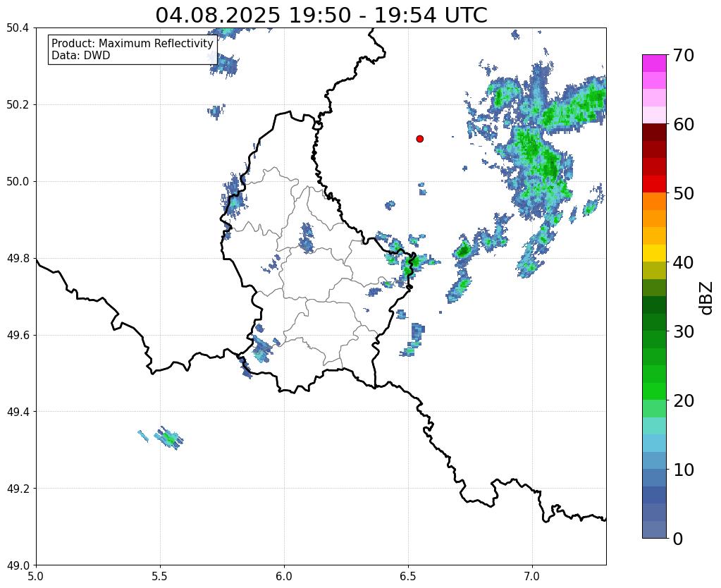
Task: Click the colorbar tick label 40
Action: (684, 262)
